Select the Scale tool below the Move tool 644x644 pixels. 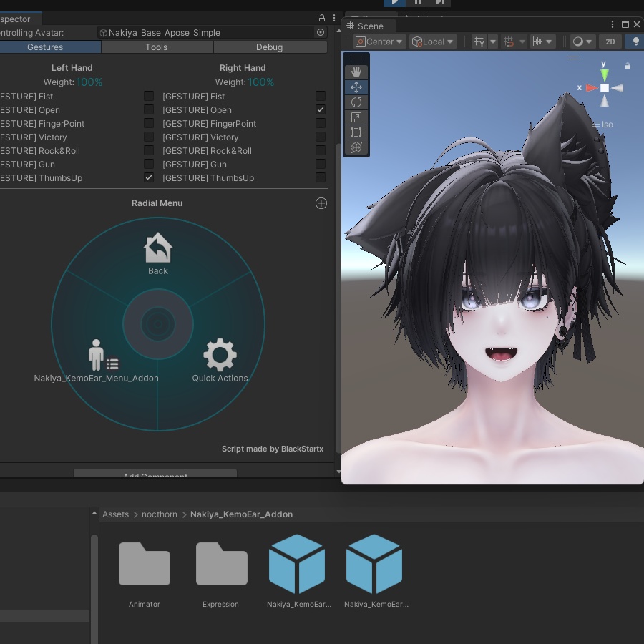pyautogui.click(x=356, y=117)
